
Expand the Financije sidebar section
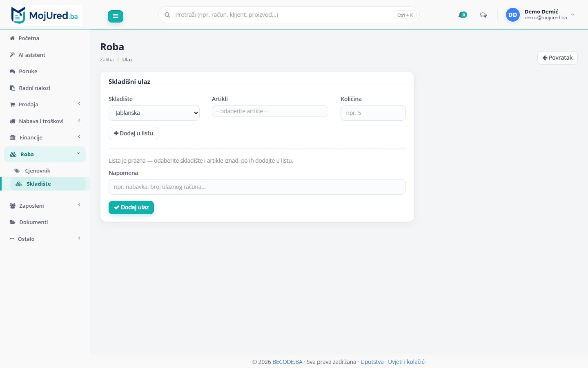pos(45,137)
